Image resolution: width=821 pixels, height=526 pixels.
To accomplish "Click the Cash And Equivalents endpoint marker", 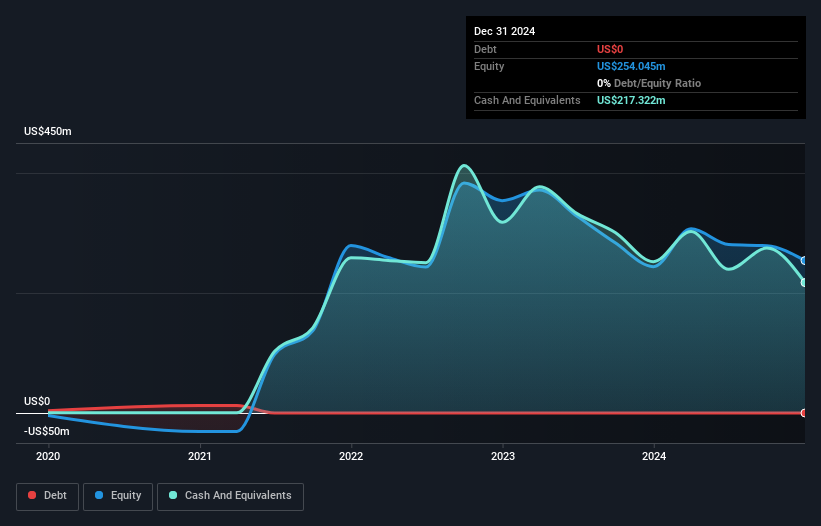I will pyautogui.click(x=804, y=283).
